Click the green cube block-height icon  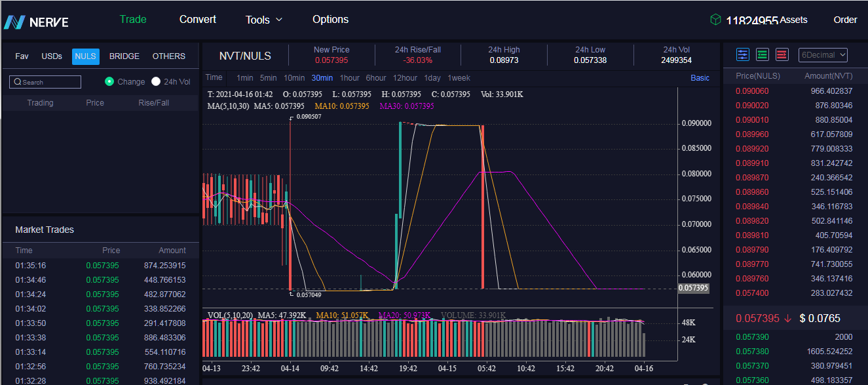click(x=715, y=20)
